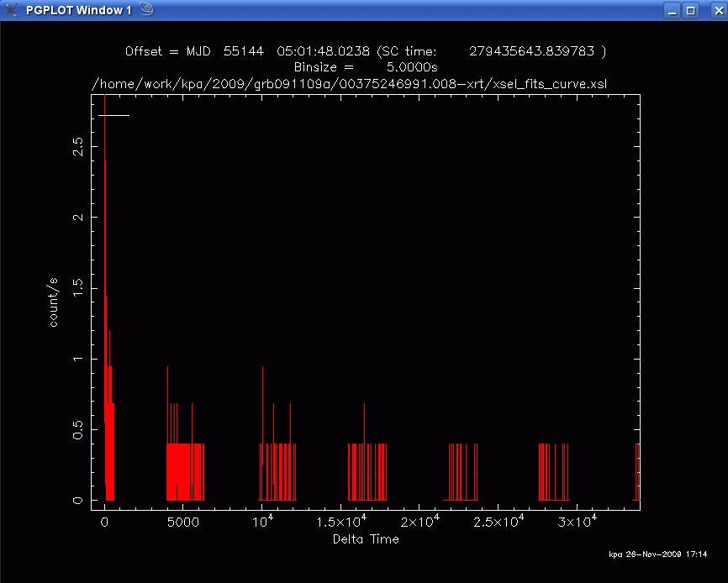This screenshot has height=583, width=728.
Task: Click the 3×10^4 x-axis tick label
Action: click(578, 522)
